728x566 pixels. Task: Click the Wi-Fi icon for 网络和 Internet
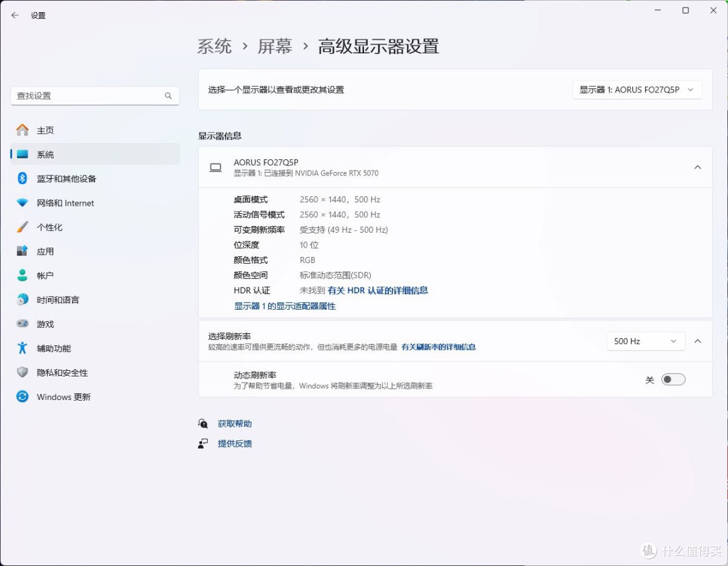[x=22, y=203]
